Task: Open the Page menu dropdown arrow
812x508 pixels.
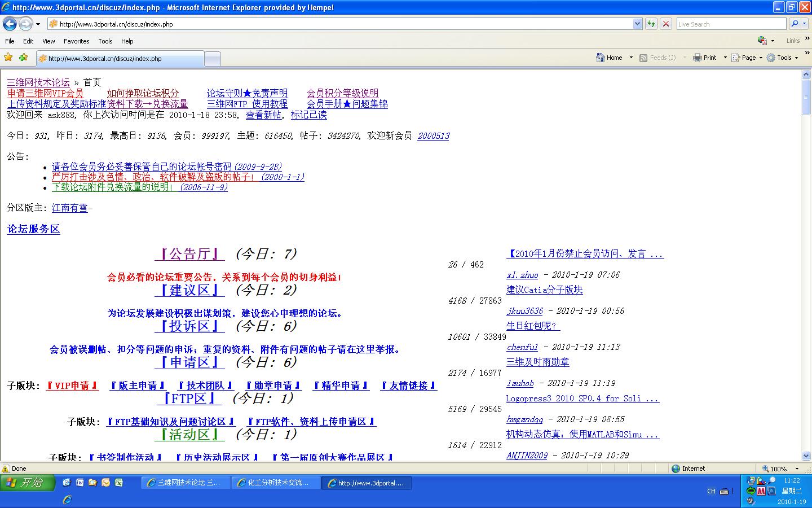Action: pyautogui.click(x=761, y=58)
